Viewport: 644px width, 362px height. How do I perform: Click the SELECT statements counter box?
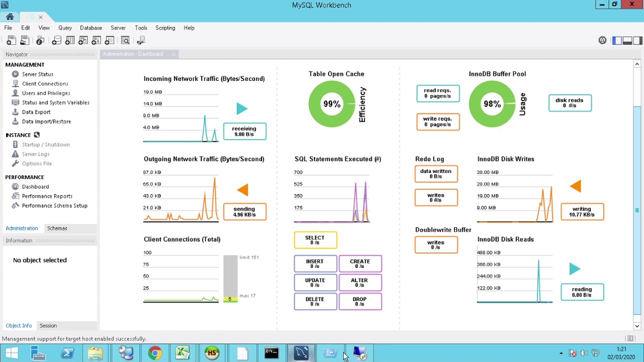click(315, 240)
